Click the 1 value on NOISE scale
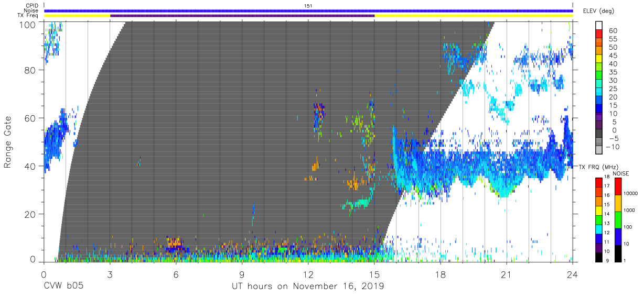 tap(625, 260)
